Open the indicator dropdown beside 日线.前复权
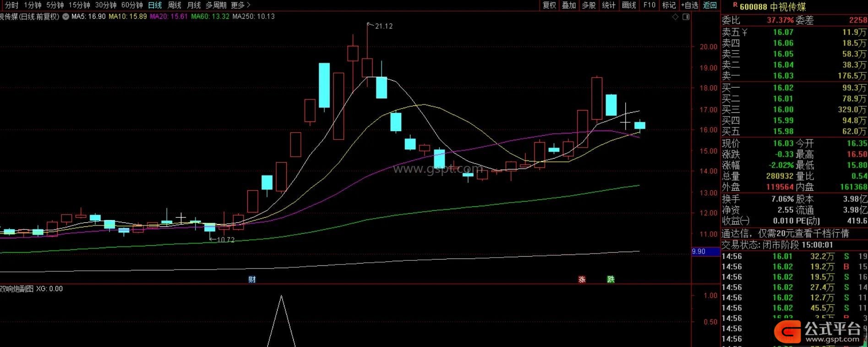The width and height of the screenshot is (868, 347). 66,17
